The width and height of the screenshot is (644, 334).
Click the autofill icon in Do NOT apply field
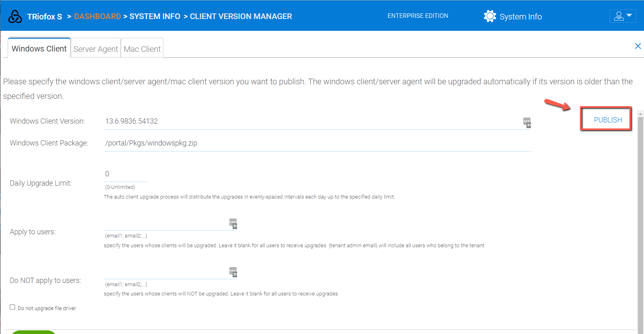(x=233, y=272)
